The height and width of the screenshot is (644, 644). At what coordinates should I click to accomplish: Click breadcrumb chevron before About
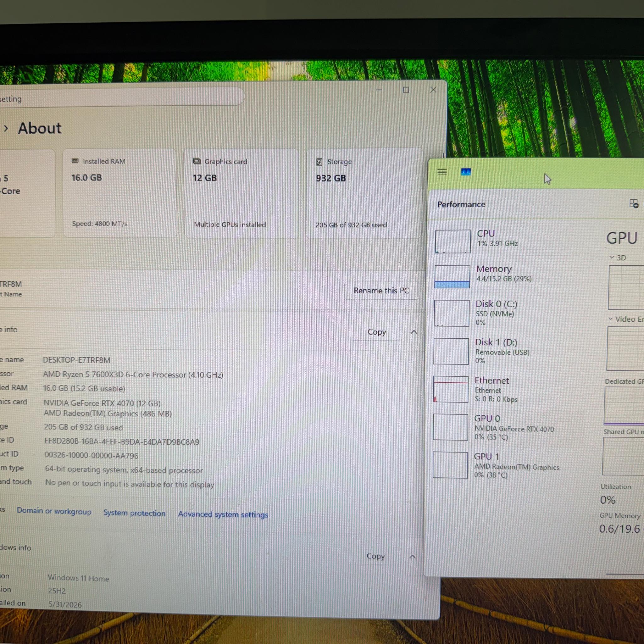[6, 128]
